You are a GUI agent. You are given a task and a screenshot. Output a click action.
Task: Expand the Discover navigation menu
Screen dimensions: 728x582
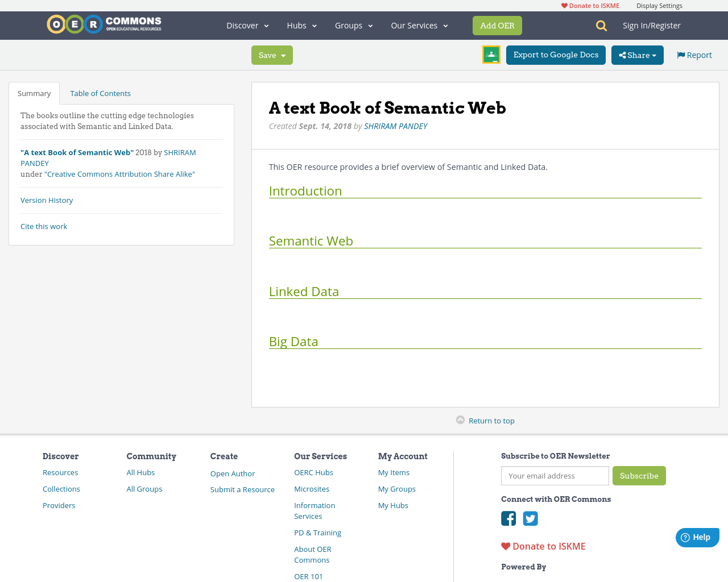[x=247, y=25]
